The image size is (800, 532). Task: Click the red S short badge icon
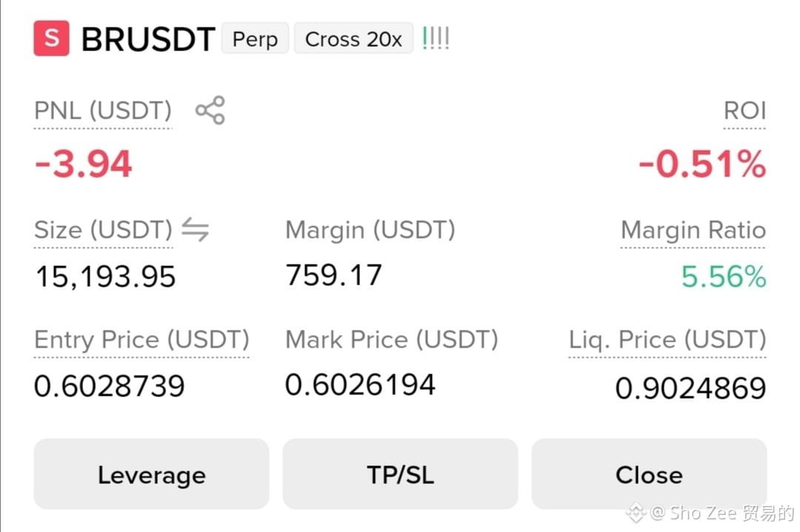52,39
